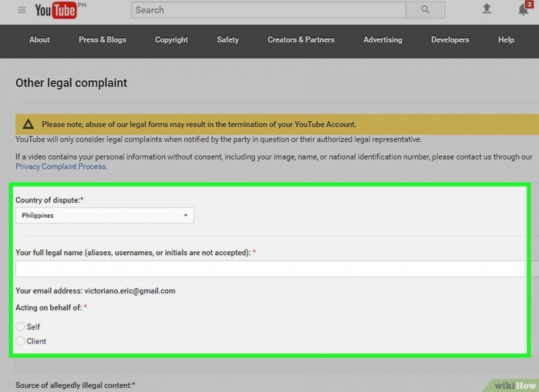The image size is (539, 392).
Task: Click the Other legal complaint heading
Action: click(x=71, y=83)
